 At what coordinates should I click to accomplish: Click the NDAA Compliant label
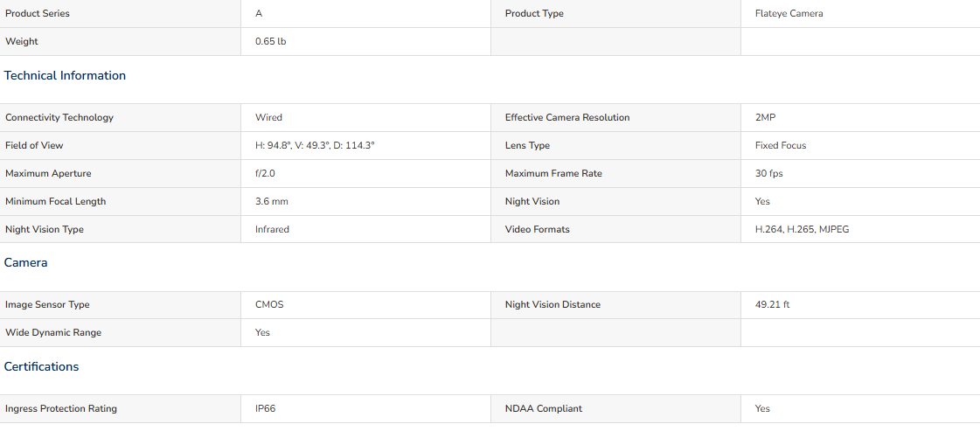[543, 408]
